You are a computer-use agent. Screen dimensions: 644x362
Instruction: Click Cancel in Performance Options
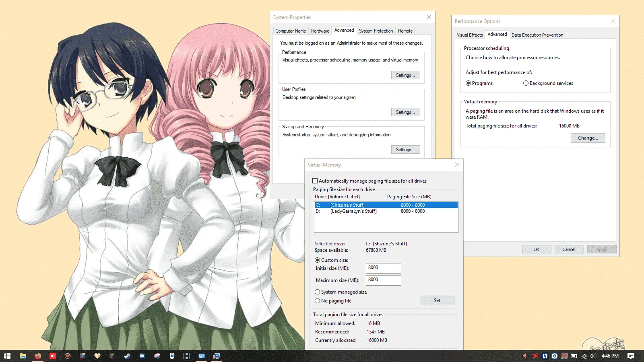(x=569, y=249)
